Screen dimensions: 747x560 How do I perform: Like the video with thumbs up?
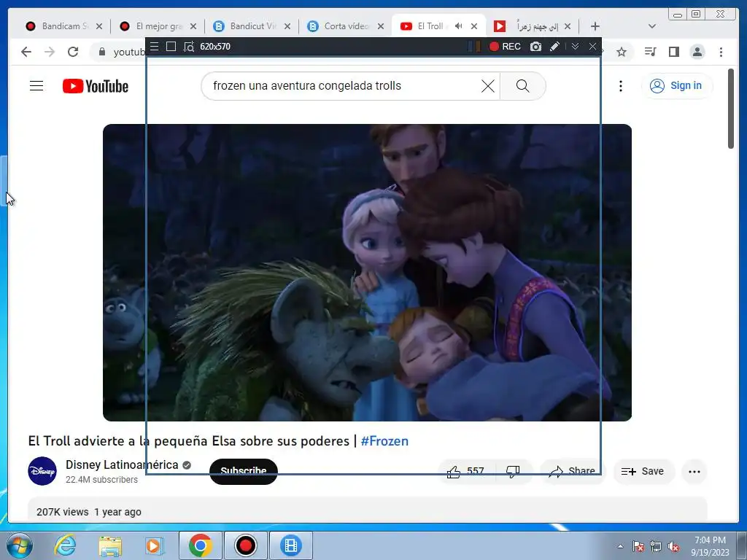click(466, 472)
